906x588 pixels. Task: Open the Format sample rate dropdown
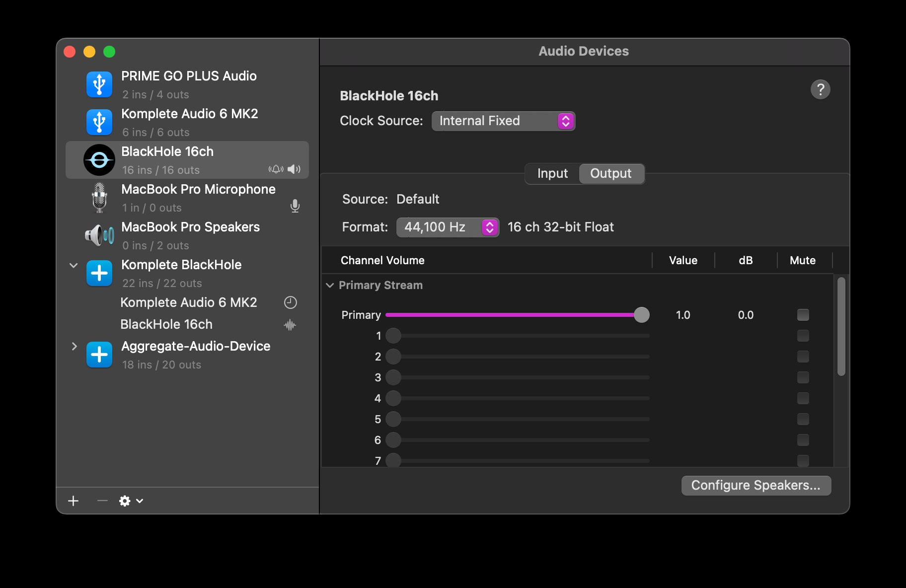click(448, 227)
